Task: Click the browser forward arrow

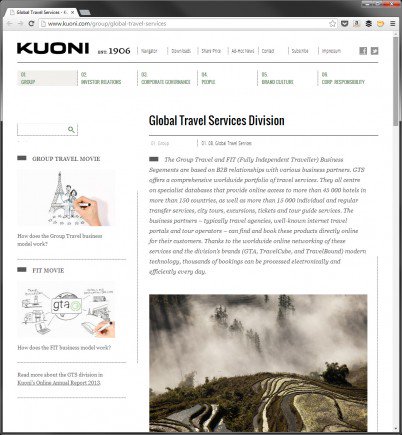Action: [20, 24]
